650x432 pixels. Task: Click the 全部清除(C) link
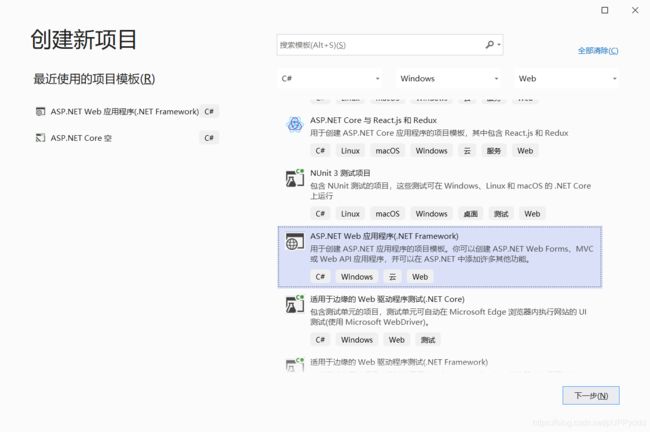point(598,50)
